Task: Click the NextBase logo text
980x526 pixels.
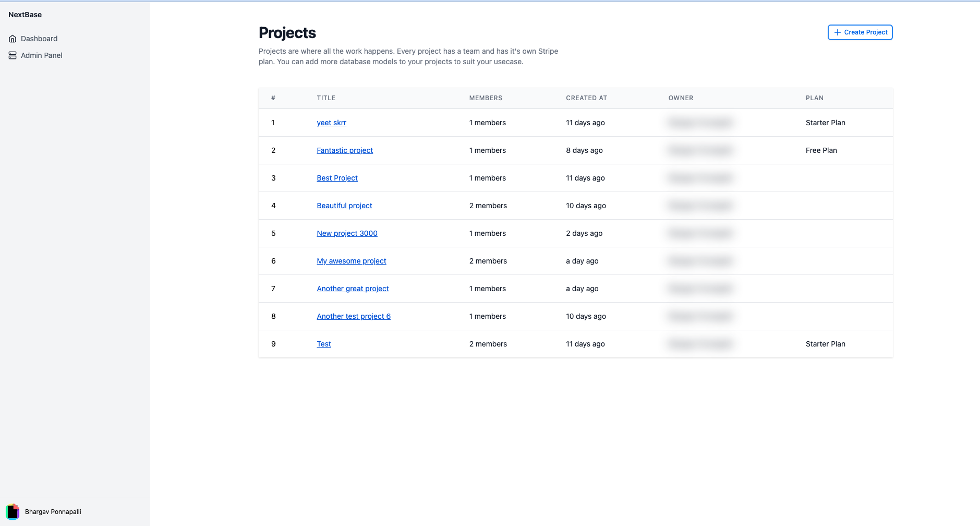Action: [25, 15]
